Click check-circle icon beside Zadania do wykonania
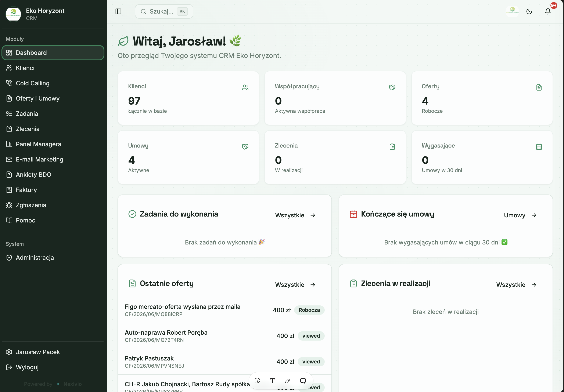564x392 pixels. [x=132, y=214]
